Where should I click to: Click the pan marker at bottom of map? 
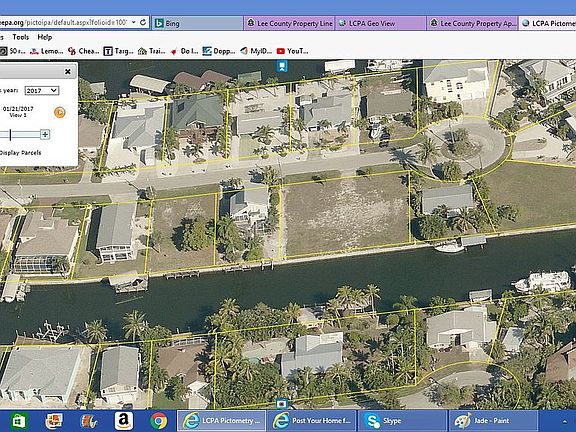coord(282,404)
